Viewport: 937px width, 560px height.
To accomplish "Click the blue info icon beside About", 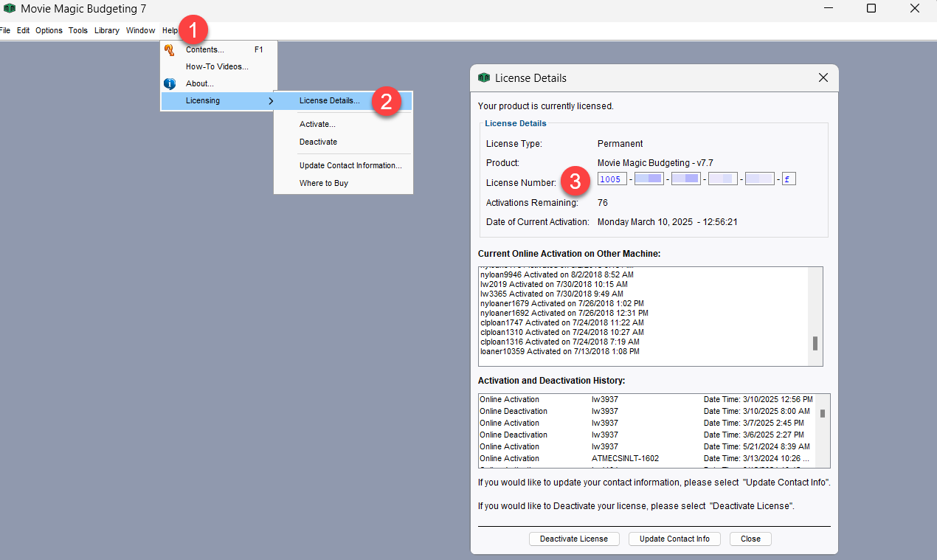I will tap(170, 83).
